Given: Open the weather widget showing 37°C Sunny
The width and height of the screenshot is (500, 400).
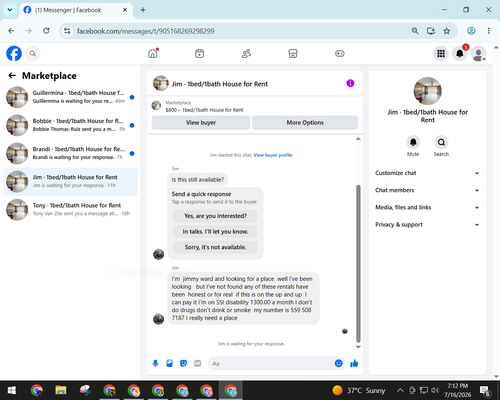Looking at the screenshot, I should 359,390.
